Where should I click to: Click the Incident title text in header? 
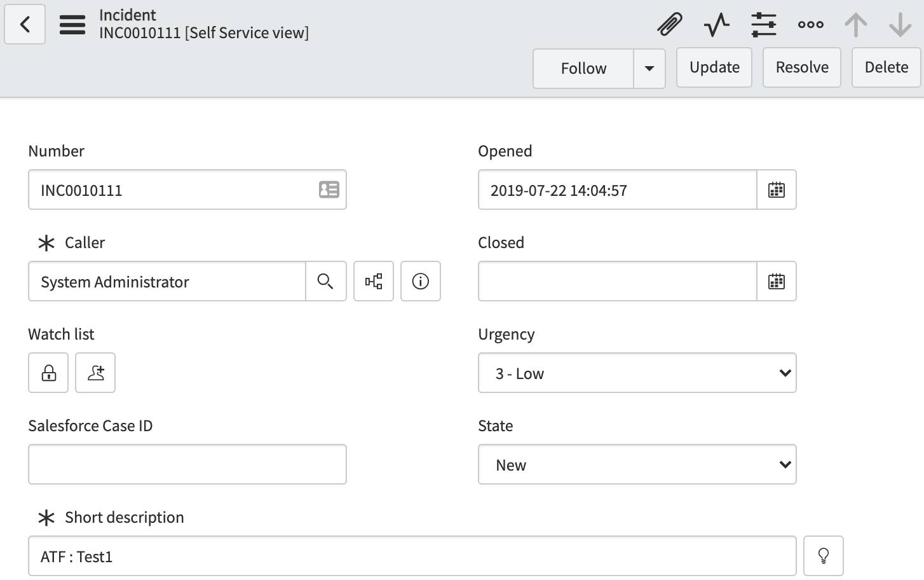[x=128, y=15]
